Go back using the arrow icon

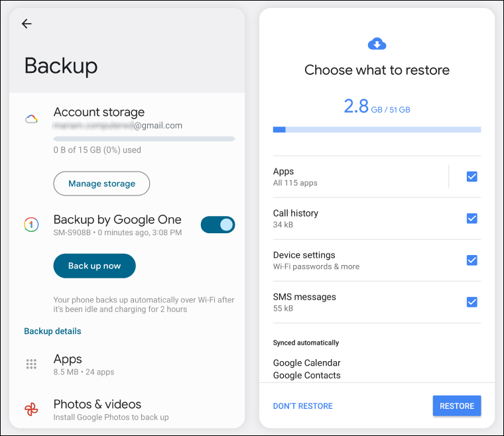point(27,23)
